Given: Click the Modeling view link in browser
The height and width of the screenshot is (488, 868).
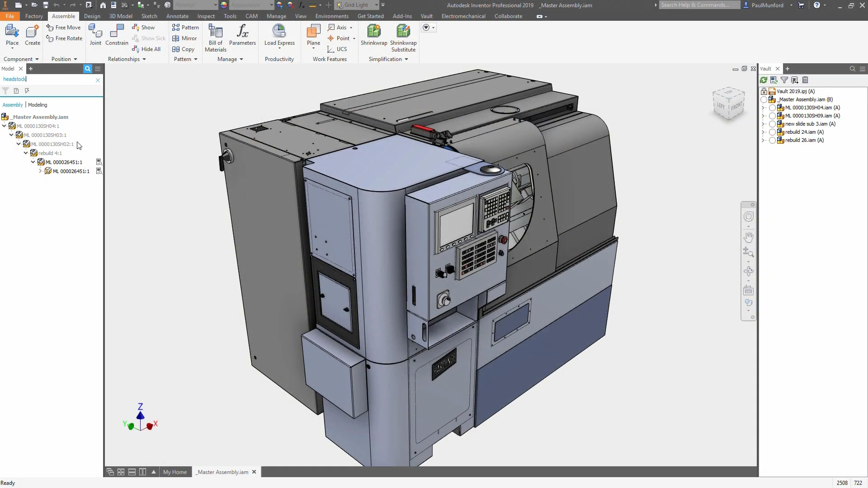Looking at the screenshot, I should pos(38,105).
